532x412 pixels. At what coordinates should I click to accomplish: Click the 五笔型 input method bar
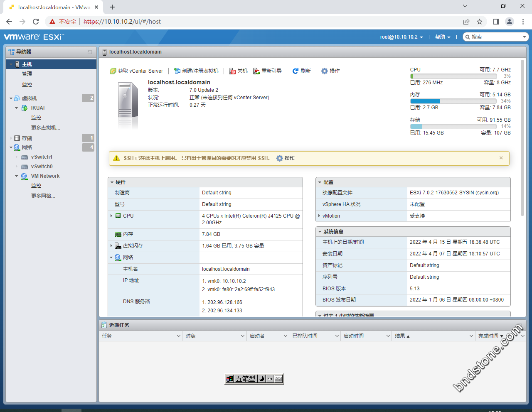tap(246, 379)
